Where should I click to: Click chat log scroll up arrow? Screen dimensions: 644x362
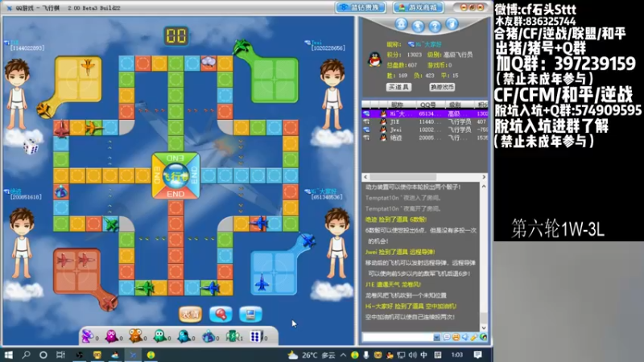484,187
